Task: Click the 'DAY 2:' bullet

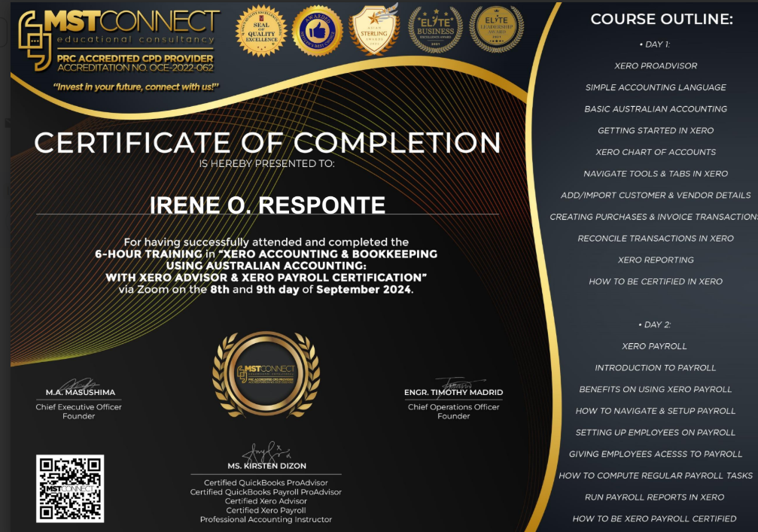Action: click(655, 325)
